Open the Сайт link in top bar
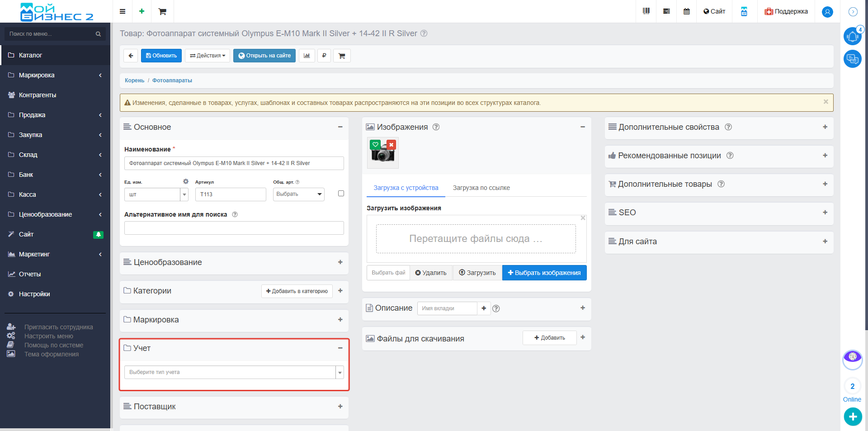 pyautogui.click(x=714, y=11)
